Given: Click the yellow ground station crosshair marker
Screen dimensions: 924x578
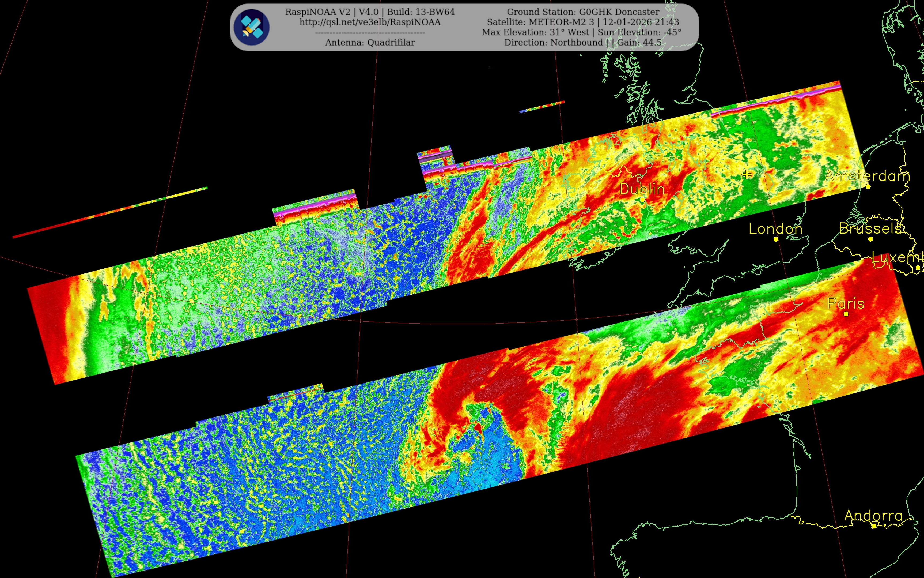Looking at the screenshot, I should pyautogui.click(x=746, y=175).
